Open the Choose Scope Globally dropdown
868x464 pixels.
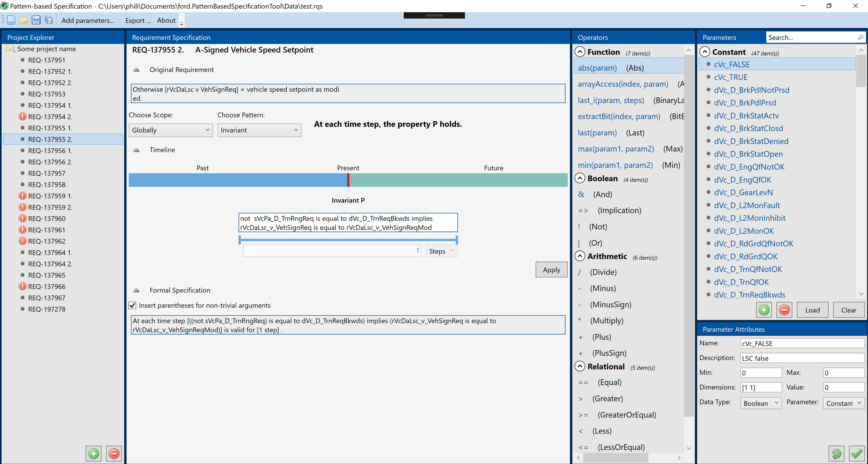click(x=171, y=130)
